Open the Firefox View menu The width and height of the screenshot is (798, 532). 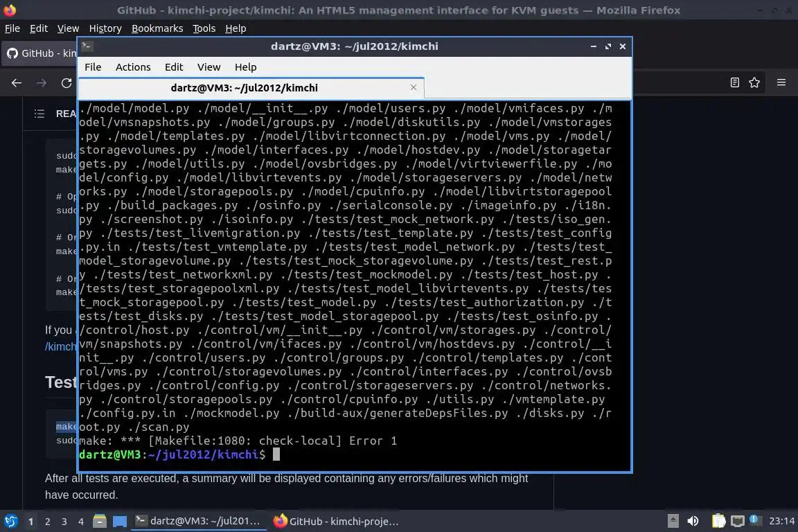68,28
